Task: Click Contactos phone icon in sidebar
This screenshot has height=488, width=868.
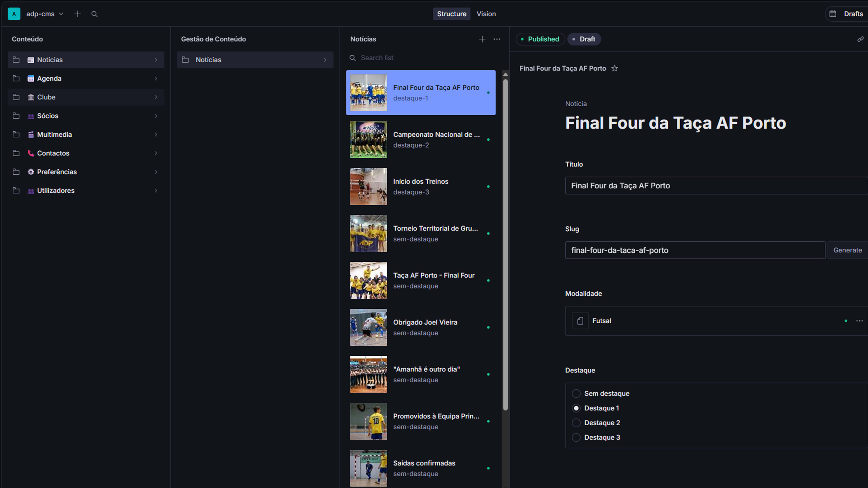Action: [x=31, y=153]
